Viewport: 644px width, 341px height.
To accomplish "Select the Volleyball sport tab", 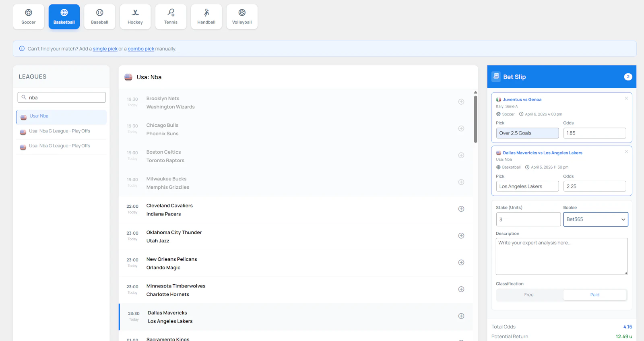I will pyautogui.click(x=242, y=17).
